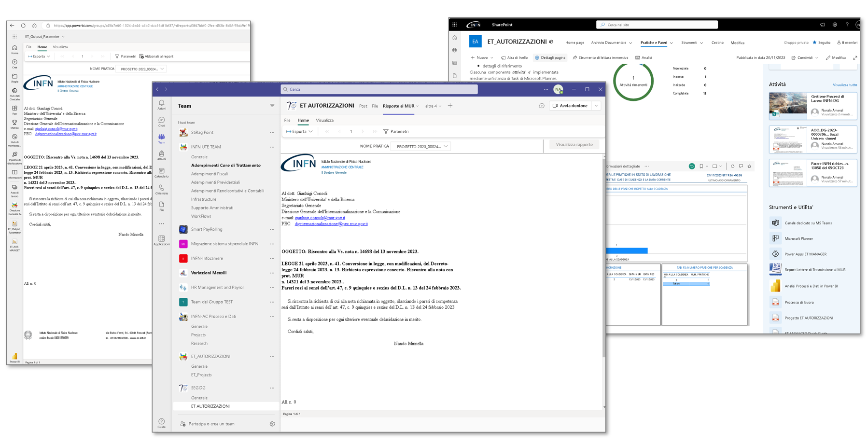Click the Visualizza tutto link under Attività
The height and width of the screenshot is (444, 868).
click(x=844, y=85)
